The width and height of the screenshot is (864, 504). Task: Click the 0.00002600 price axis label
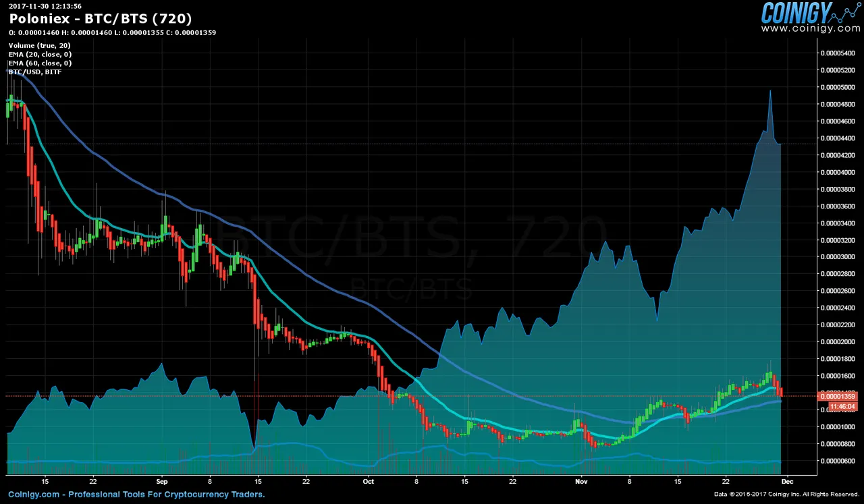point(837,291)
